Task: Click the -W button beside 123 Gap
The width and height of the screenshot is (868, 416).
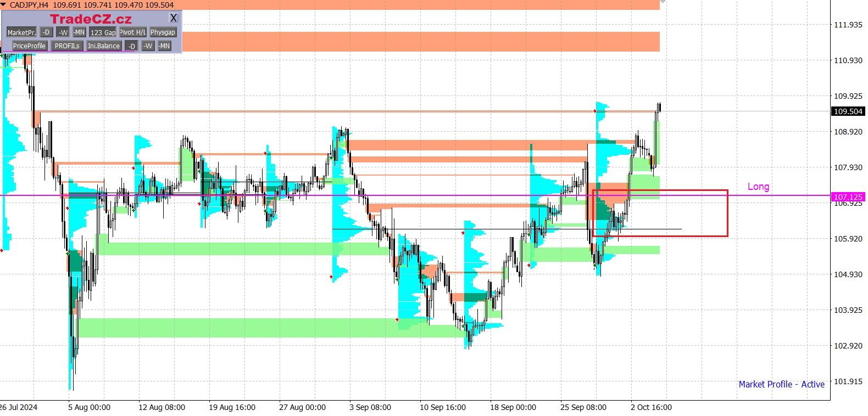Action: pos(63,32)
